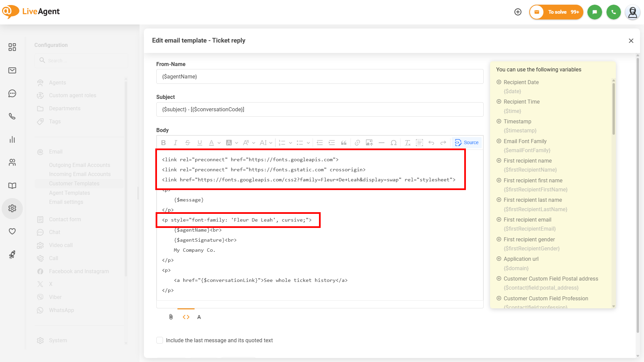Expand the numbered list style dropdown
Viewport: 644px width, 362px height.
coord(290,143)
